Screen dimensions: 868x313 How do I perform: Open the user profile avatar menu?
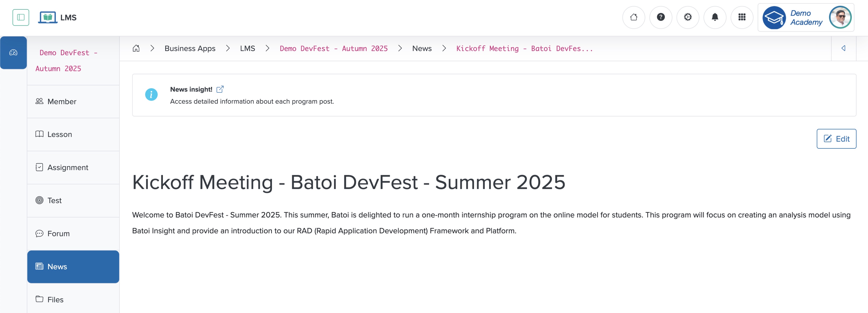click(840, 17)
